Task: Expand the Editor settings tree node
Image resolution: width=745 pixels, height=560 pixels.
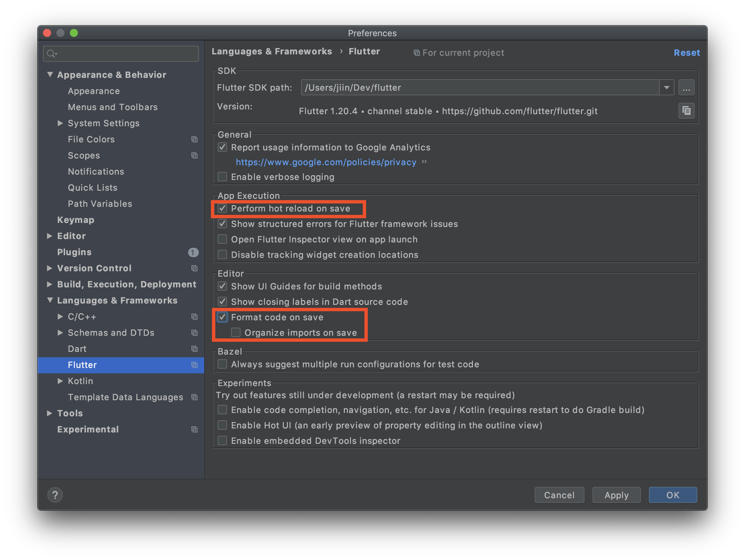Action: (49, 236)
